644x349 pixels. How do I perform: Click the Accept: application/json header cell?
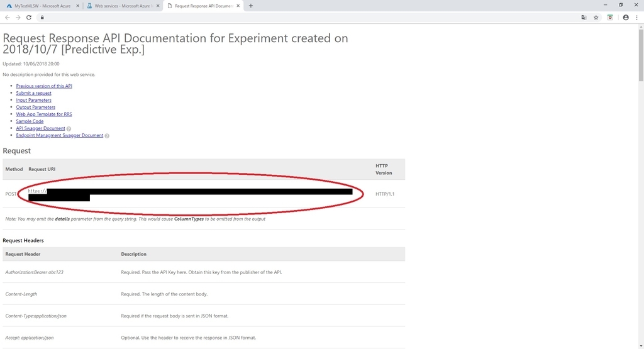click(29, 338)
